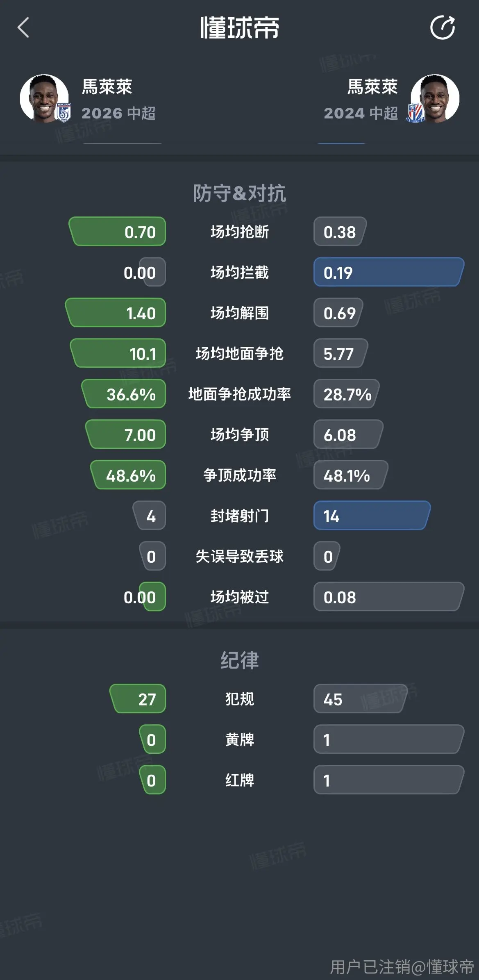Tap Dalian club badge on left avatar
This screenshot has height=980, width=479.
point(64,112)
